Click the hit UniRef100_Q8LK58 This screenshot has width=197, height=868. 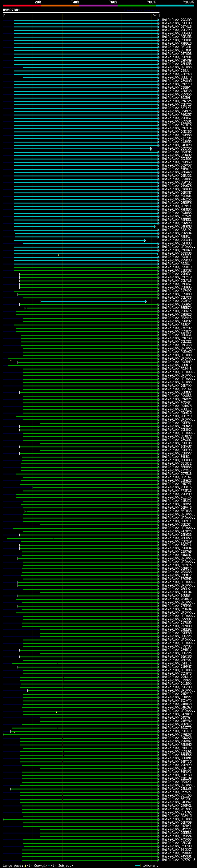[177, 64]
